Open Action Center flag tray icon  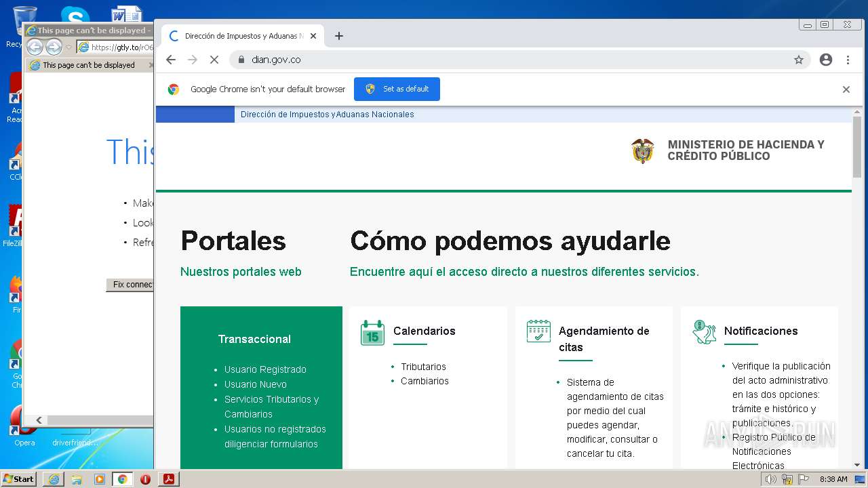tap(804, 479)
